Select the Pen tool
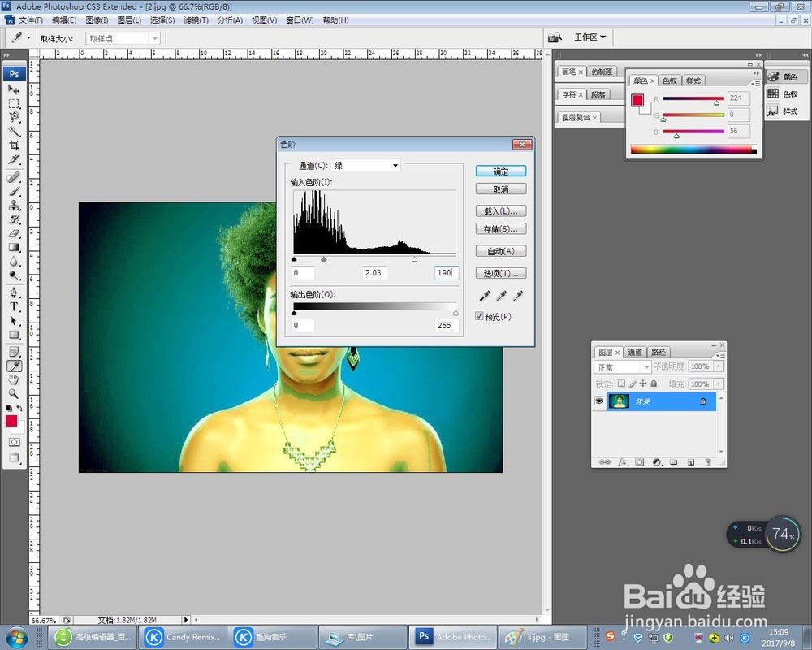The height and width of the screenshot is (650, 812). coord(14,292)
